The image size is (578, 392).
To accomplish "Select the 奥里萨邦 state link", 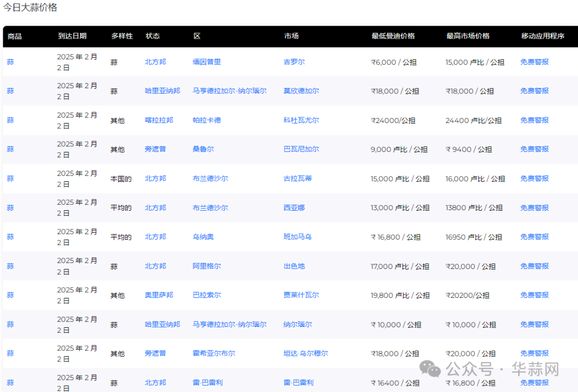I will click(x=159, y=295).
